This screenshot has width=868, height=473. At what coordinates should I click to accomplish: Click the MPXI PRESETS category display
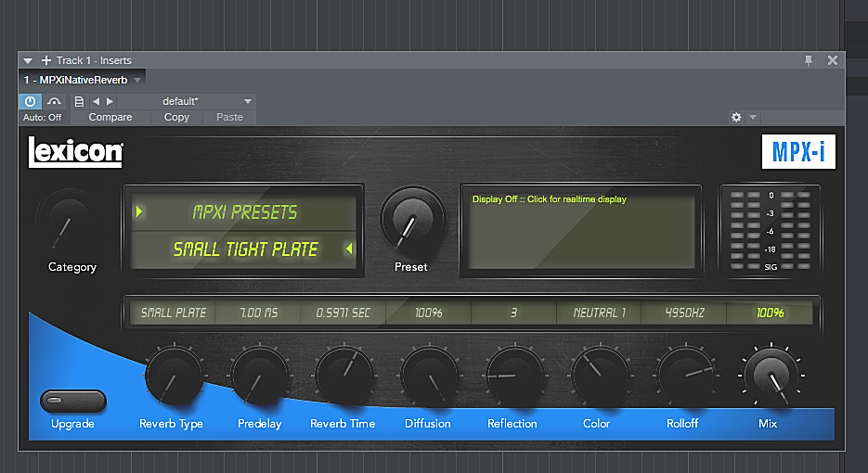pos(245,211)
